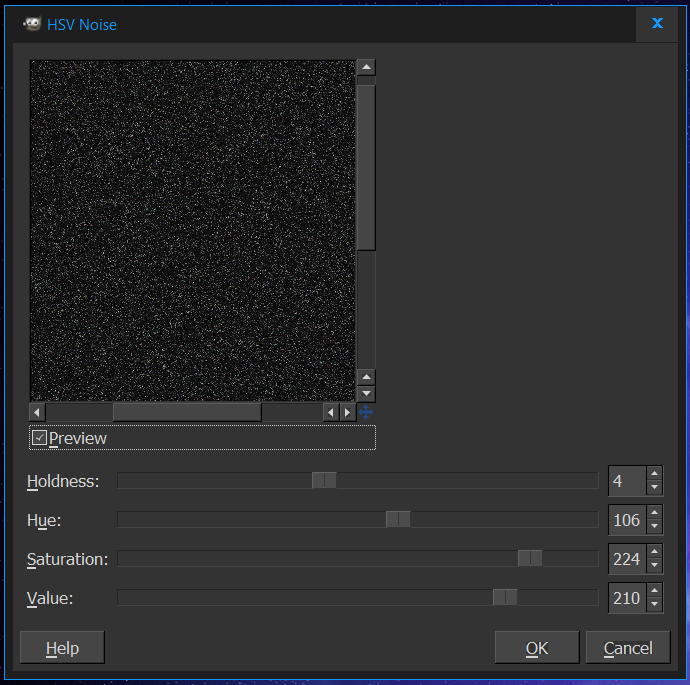Click the left arrow next to right arrow on horizontal scrollbar
This screenshot has width=690, height=685.
(331, 412)
